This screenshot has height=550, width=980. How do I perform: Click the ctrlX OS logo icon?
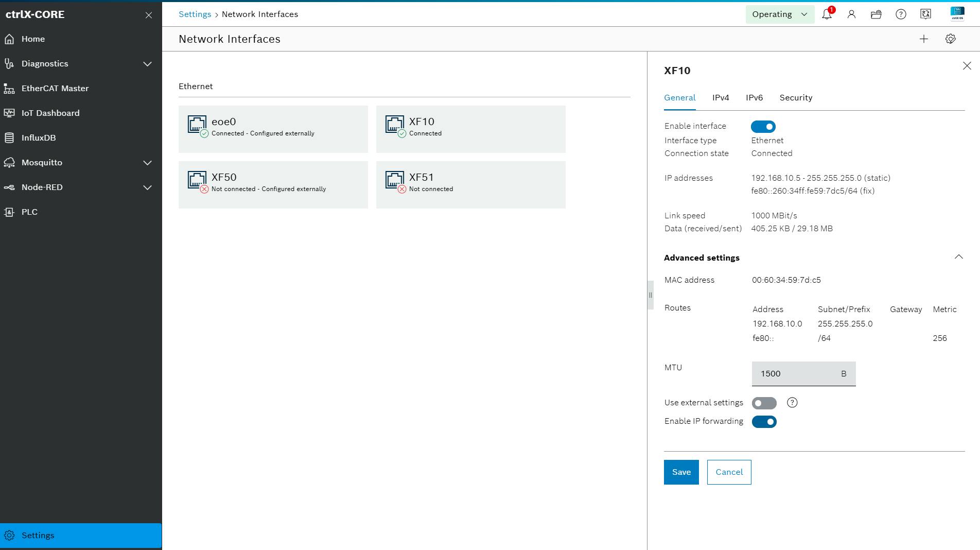pos(957,14)
